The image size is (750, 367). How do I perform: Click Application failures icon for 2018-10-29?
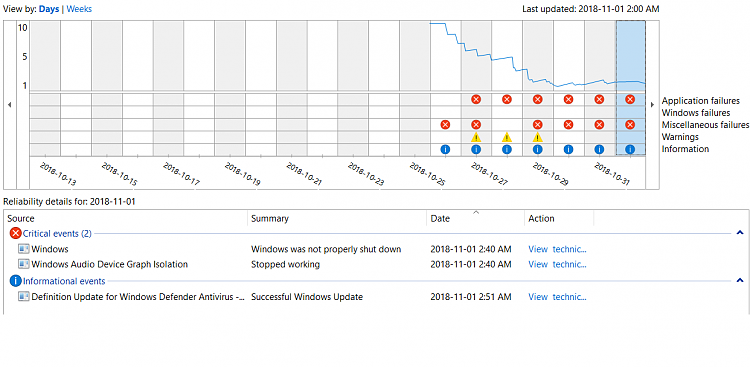point(538,100)
